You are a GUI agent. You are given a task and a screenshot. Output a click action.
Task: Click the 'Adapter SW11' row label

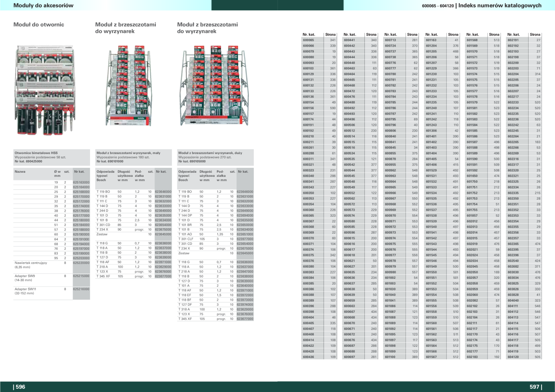26,289
